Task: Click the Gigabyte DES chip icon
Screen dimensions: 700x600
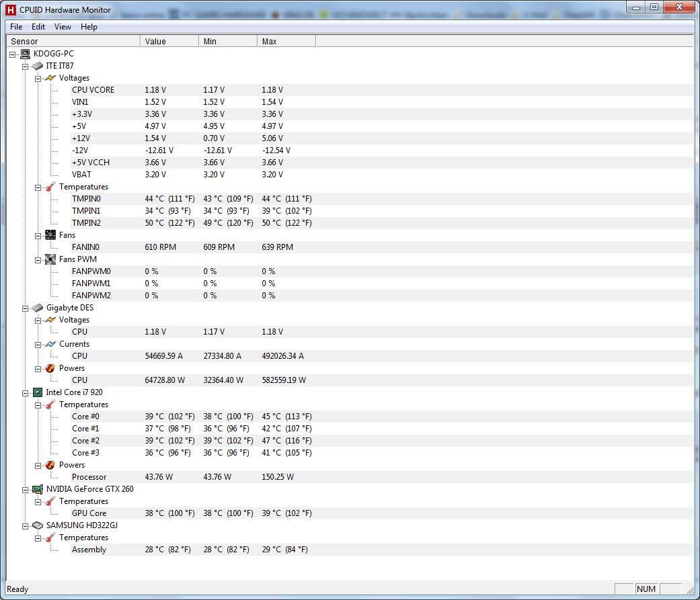Action: pyautogui.click(x=38, y=308)
